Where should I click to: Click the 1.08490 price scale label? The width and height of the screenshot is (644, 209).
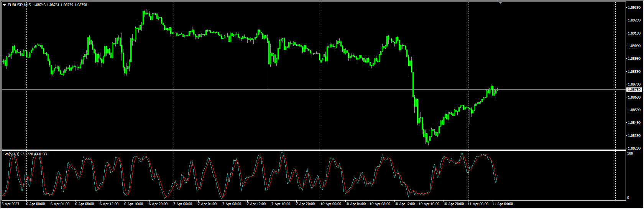pyautogui.click(x=634, y=123)
